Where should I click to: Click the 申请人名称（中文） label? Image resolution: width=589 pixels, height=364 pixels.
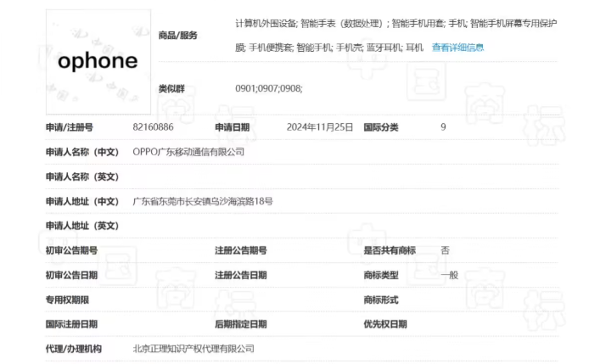(x=82, y=152)
